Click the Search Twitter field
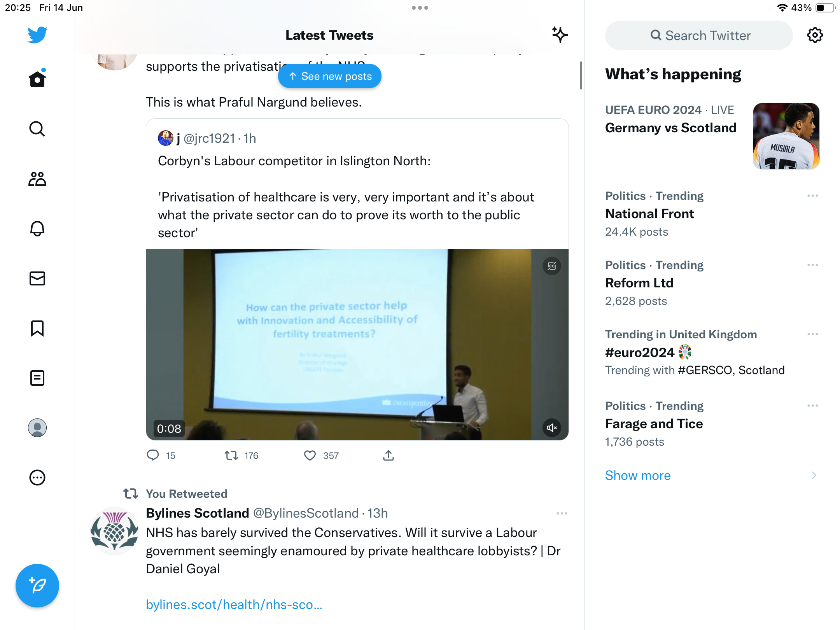This screenshot has height=630, width=840. pos(699,35)
